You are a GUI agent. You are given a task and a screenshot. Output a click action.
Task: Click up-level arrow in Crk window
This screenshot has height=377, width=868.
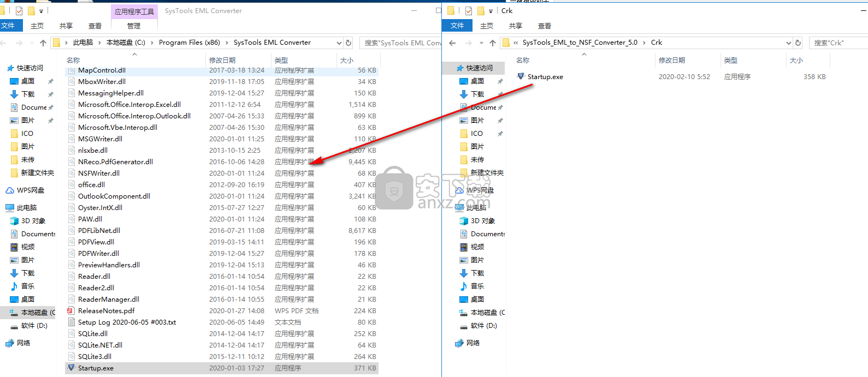[x=493, y=43]
